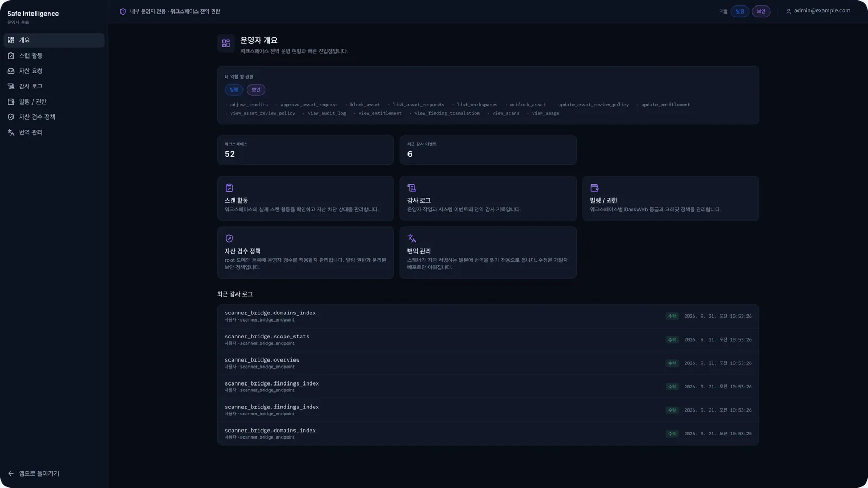Click the wallet icon on 빌링 / 권한 card
Viewport: 868px width, 488px height.
click(595, 188)
